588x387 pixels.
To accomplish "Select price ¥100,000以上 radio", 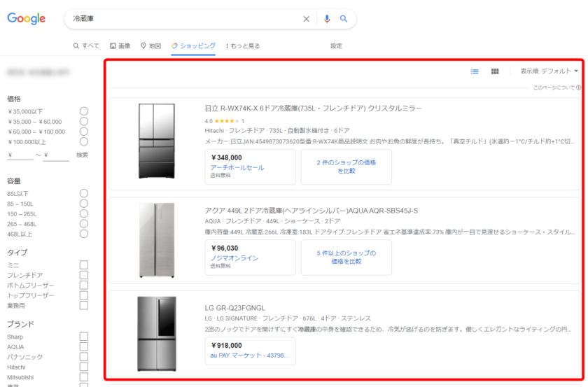I will coord(84,142).
